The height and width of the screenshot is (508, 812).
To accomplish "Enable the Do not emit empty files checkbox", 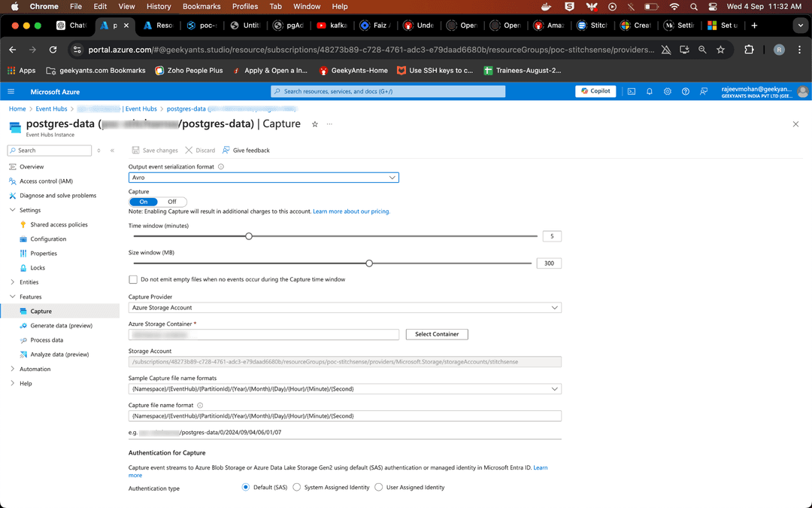I will point(133,279).
